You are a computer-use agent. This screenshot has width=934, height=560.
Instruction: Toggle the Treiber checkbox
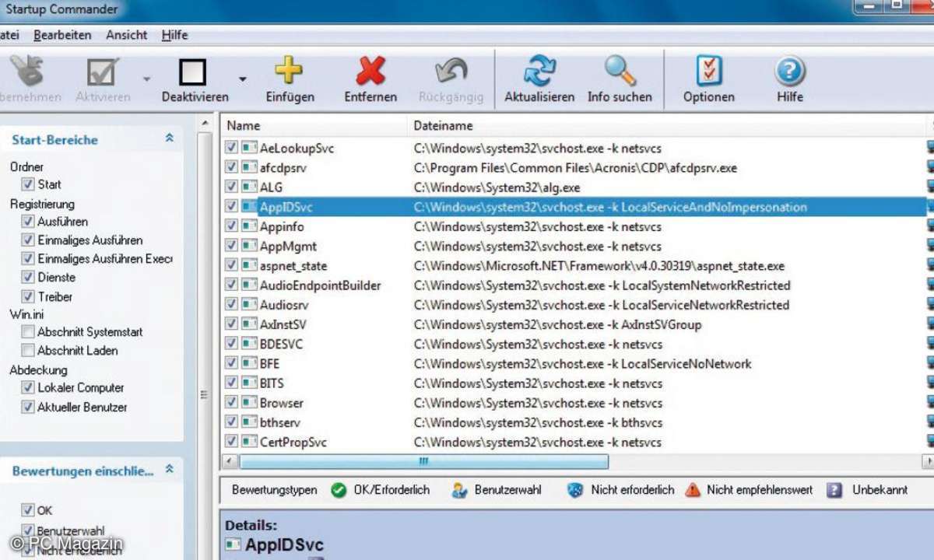(x=29, y=296)
